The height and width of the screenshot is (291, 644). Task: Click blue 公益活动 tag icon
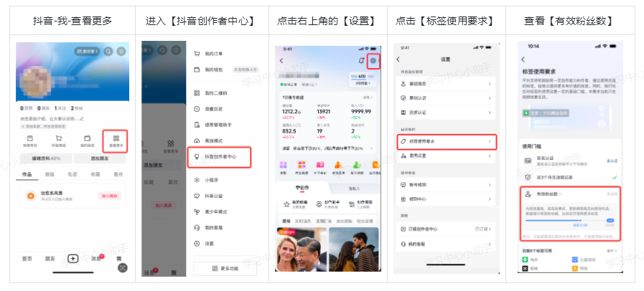point(574,260)
